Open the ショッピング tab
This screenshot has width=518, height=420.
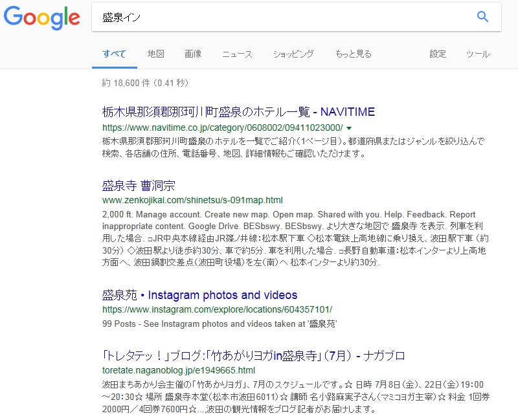tap(293, 54)
